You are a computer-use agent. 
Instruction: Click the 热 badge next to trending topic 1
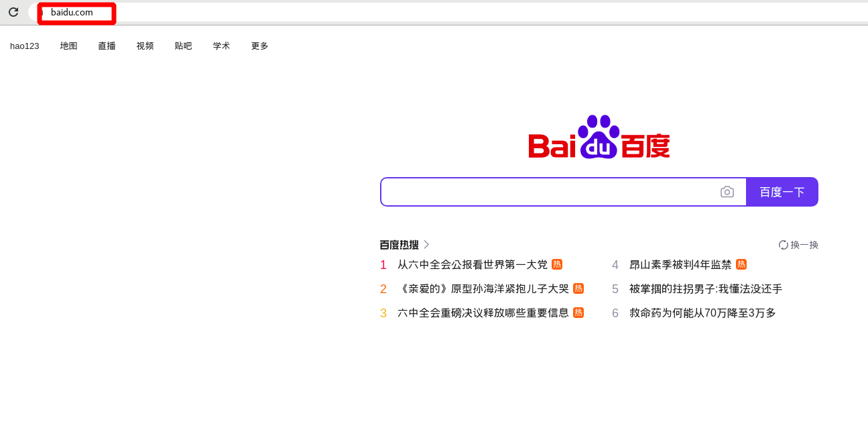pyautogui.click(x=557, y=264)
